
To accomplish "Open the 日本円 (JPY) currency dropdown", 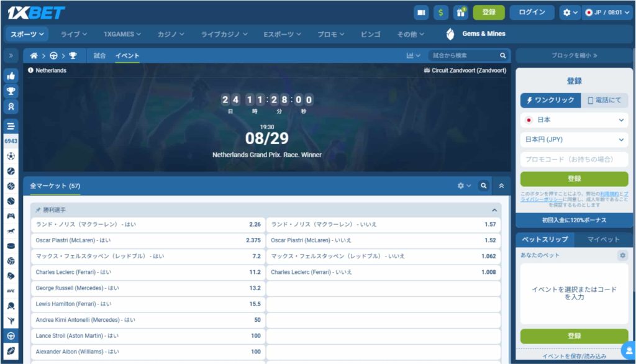I will point(575,140).
